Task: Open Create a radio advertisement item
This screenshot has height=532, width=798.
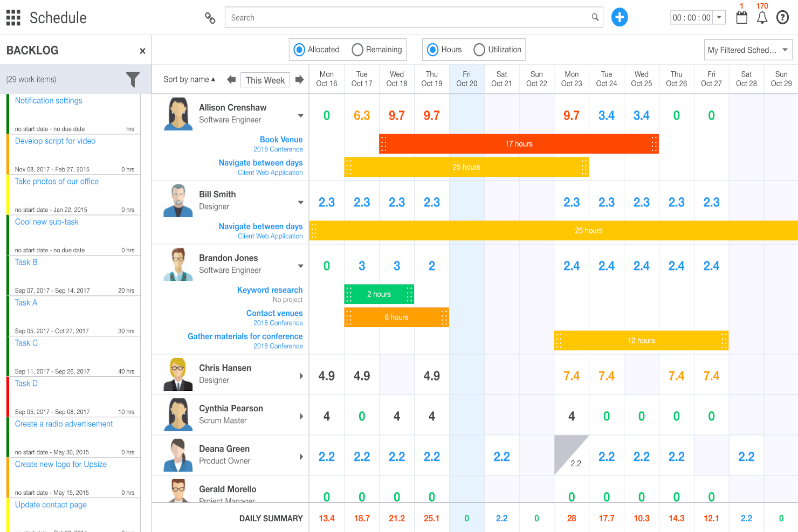Action: click(x=64, y=424)
